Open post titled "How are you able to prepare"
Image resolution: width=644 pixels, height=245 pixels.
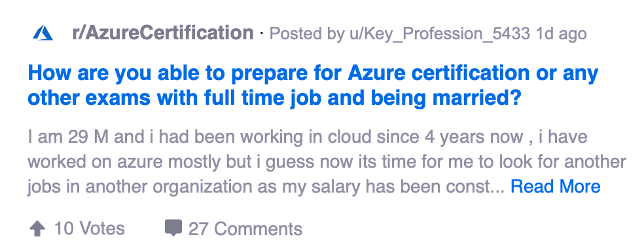[313, 86]
